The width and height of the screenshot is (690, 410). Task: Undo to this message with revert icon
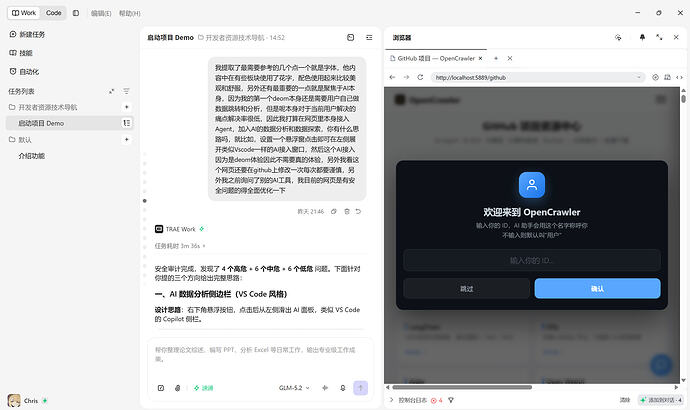pos(358,212)
